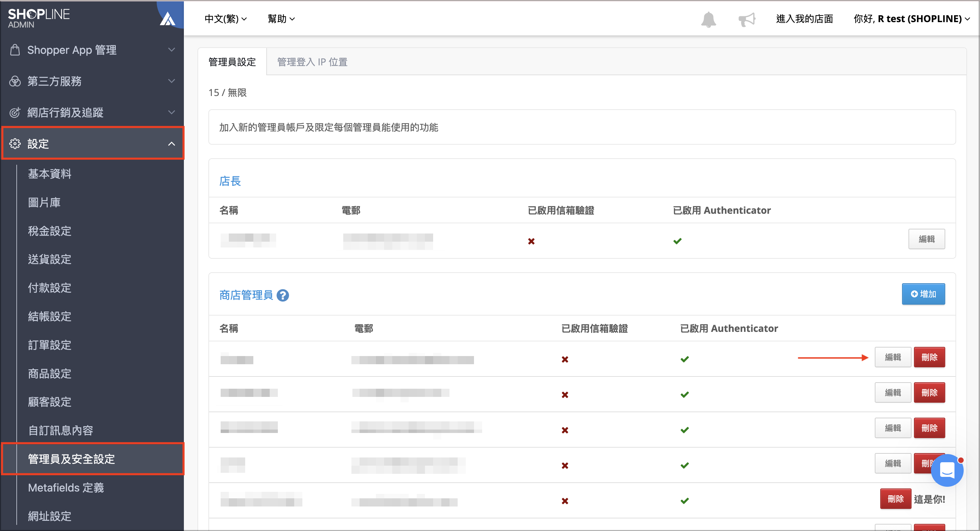Viewport: 980px width, 531px height.
Task: Click the 進入我的店面 link
Action: (x=804, y=19)
